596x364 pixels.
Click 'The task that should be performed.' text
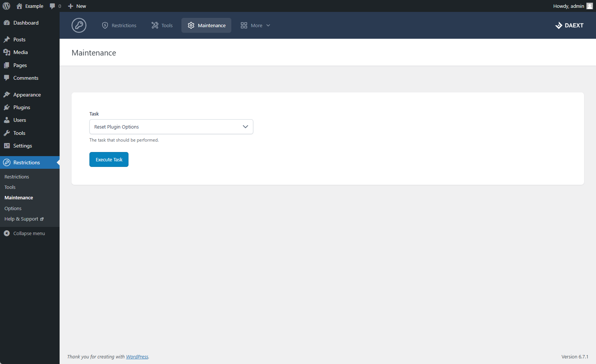[x=124, y=140]
